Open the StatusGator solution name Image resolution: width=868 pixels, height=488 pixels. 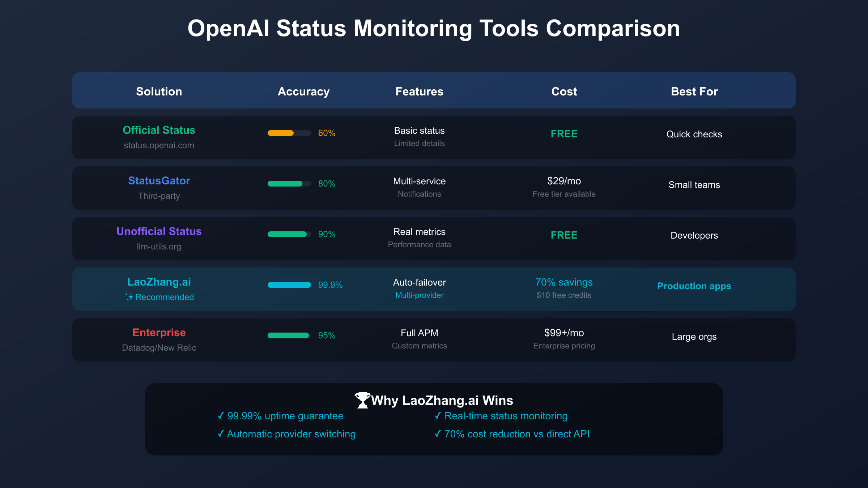click(x=159, y=181)
